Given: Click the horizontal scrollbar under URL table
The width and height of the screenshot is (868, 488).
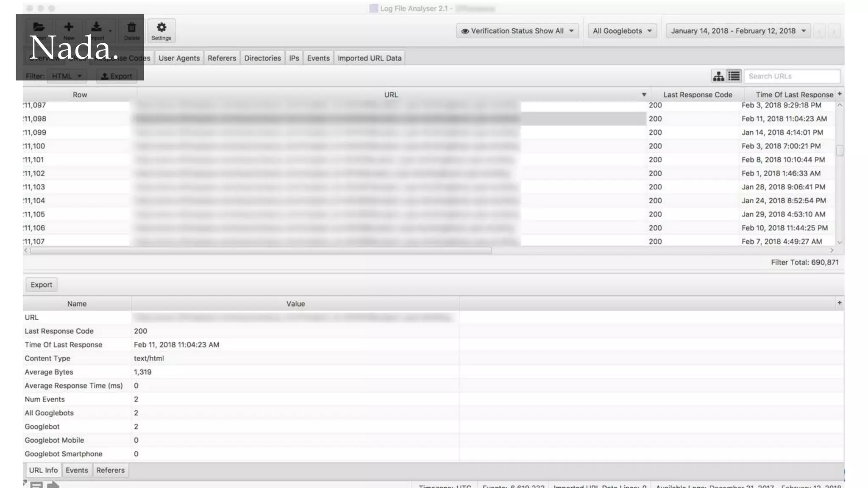Looking at the screenshot, I should (261, 250).
